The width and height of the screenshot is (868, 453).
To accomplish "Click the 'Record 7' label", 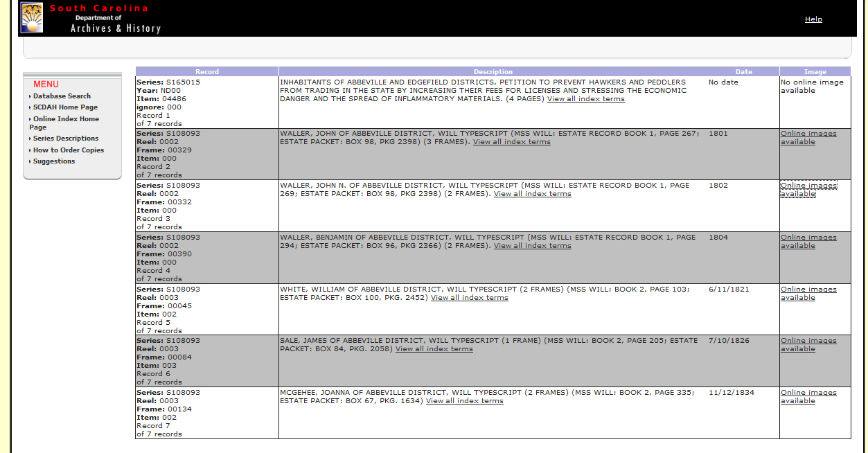I will [x=153, y=426].
